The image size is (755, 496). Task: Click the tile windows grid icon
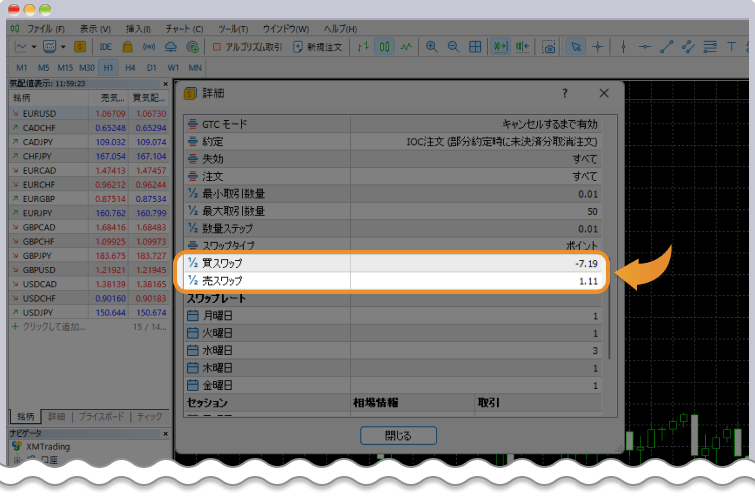pos(475,47)
